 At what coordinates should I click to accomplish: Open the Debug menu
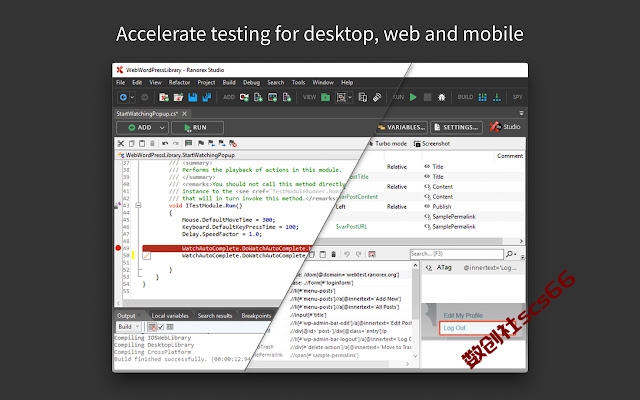tap(251, 82)
